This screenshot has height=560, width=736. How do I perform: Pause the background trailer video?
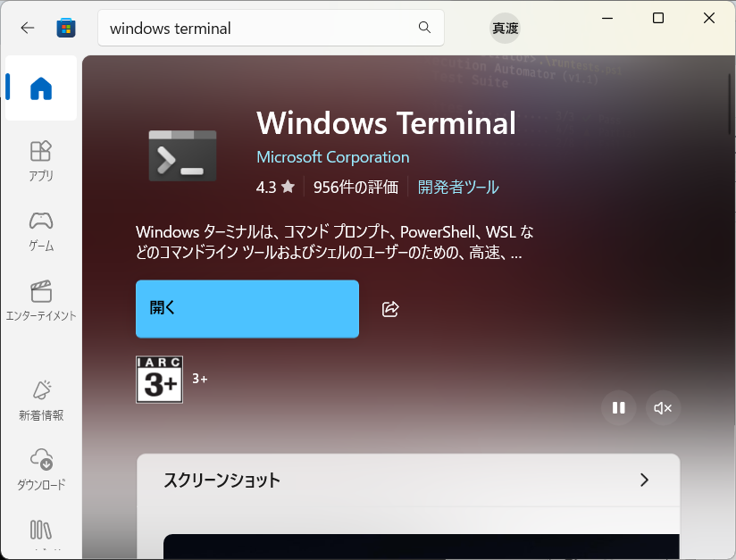tap(618, 408)
